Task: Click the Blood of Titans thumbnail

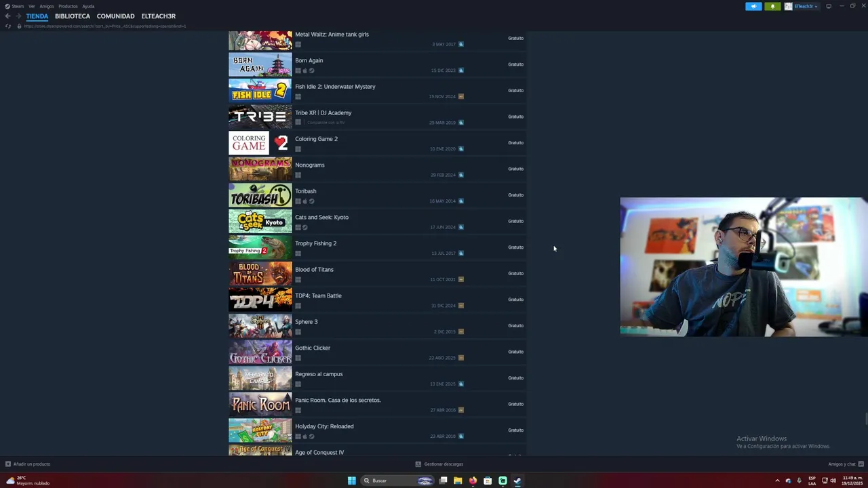Action: (260, 274)
